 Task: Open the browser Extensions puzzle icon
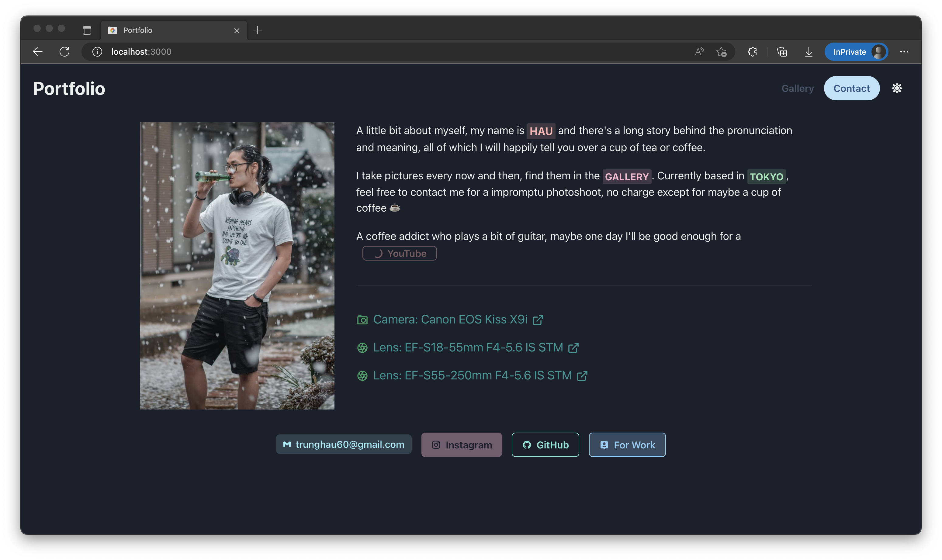[x=752, y=52]
